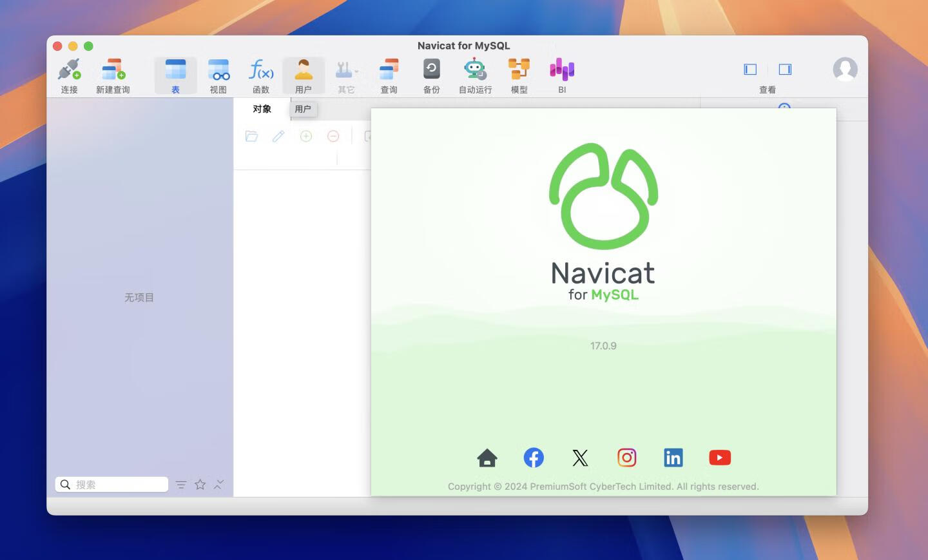Open the Facebook link icon
The image size is (928, 560).
[534, 458]
